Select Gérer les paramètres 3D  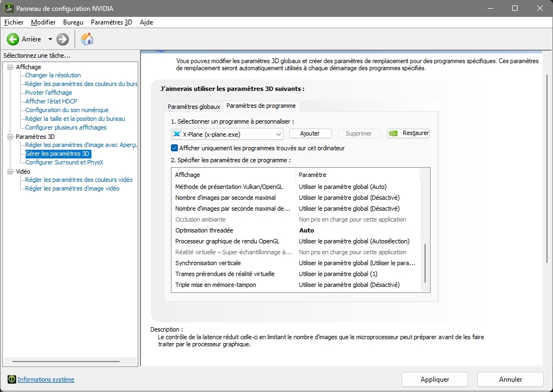coord(58,154)
